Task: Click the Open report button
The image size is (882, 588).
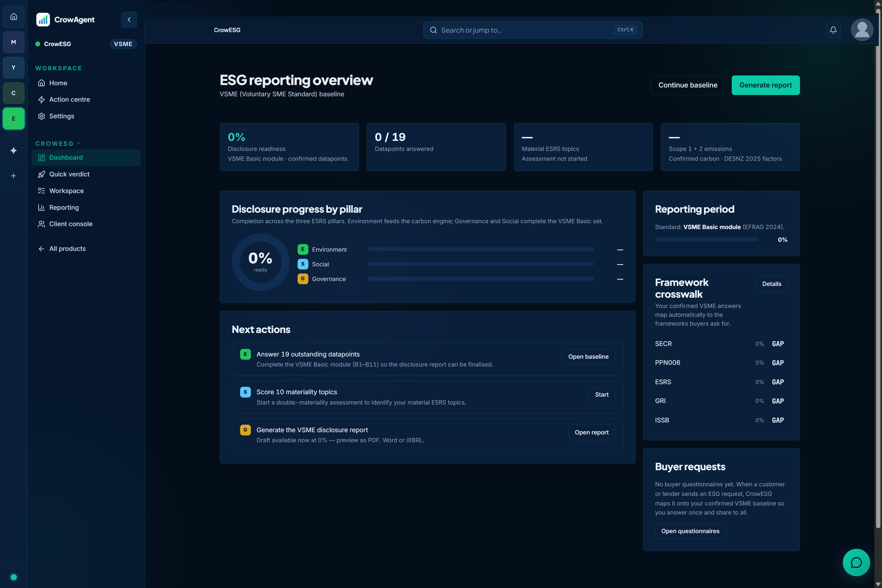Action: point(591,433)
